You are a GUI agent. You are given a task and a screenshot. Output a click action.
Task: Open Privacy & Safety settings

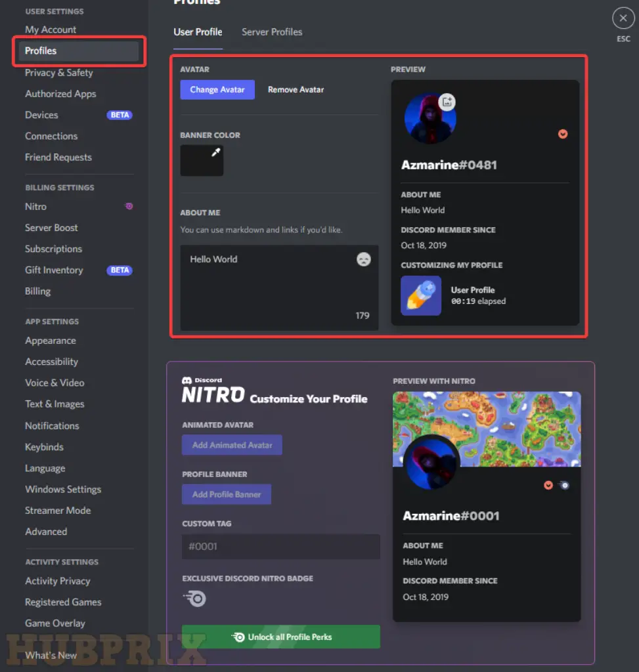coord(58,73)
